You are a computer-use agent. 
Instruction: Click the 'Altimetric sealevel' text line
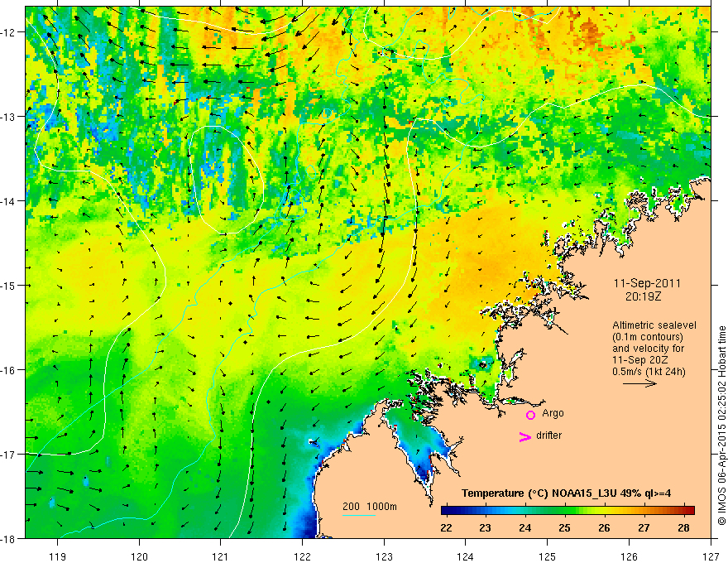654,325
